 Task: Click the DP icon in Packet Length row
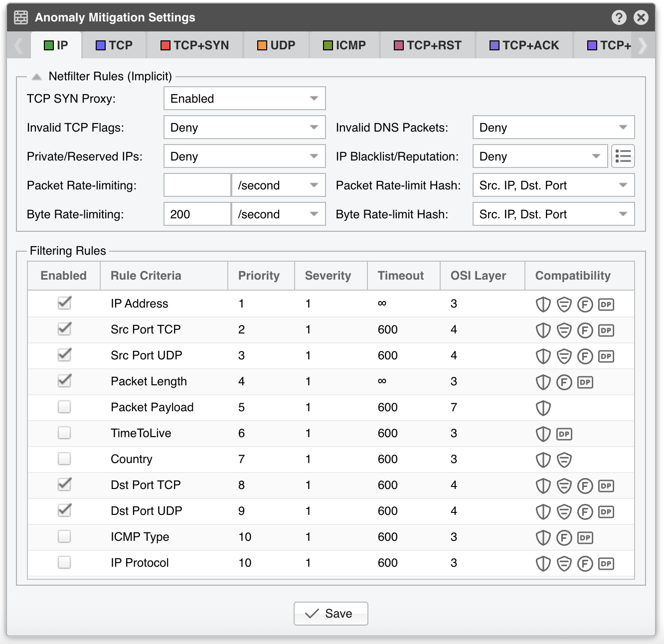(x=585, y=382)
